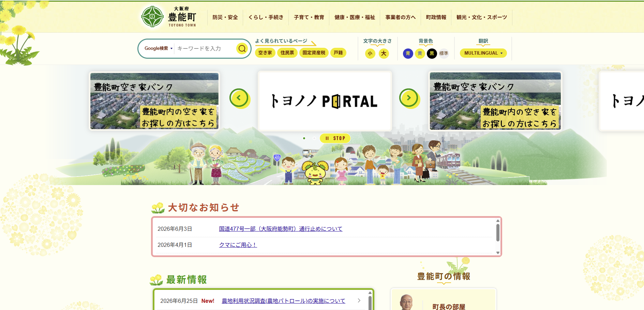Open Google検索 search type dropdown
Viewport: 644px width, 310px height.
(x=159, y=48)
